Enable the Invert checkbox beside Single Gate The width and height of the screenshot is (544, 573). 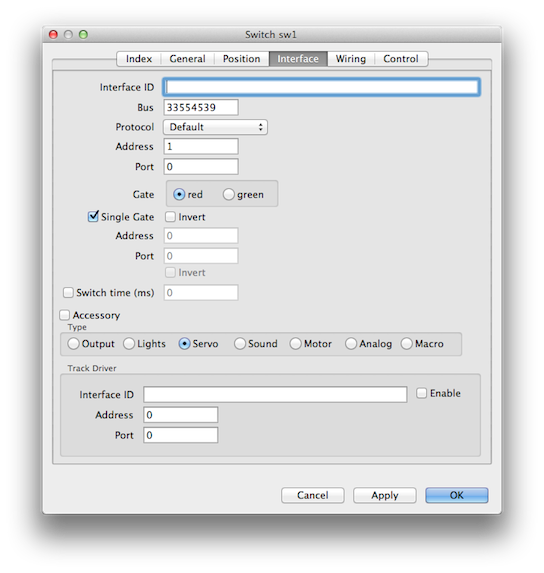(170, 217)
